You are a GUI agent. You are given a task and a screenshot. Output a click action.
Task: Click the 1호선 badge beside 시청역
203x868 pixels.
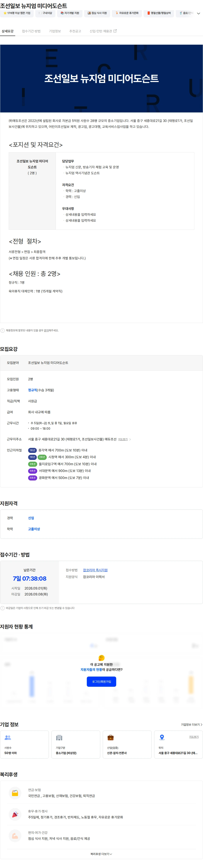tap(32, 457)
